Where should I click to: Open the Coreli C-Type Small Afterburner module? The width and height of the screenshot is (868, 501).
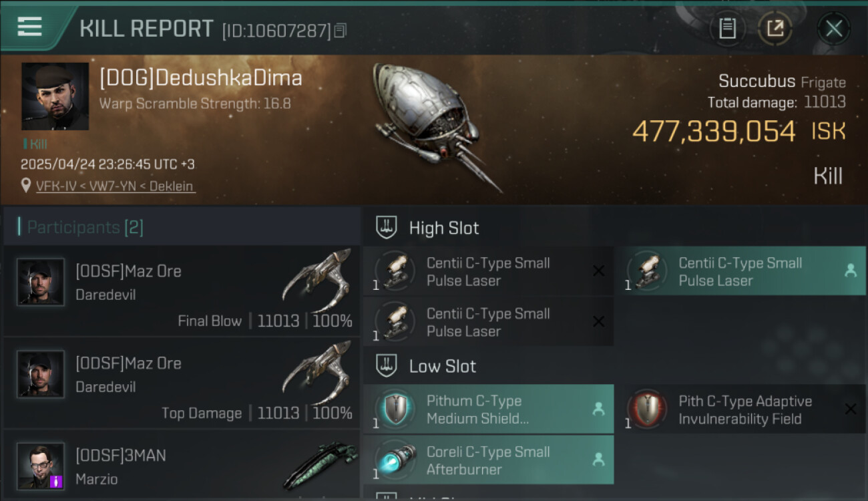(488, 460)
